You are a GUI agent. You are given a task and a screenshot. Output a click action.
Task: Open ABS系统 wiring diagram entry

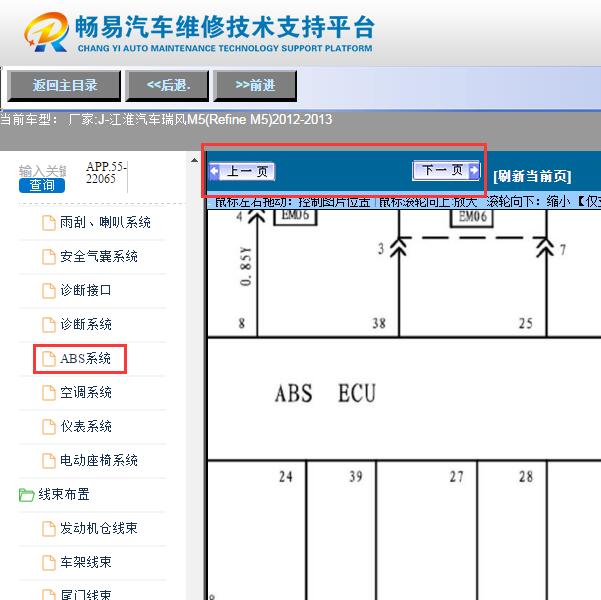[85, 358]
